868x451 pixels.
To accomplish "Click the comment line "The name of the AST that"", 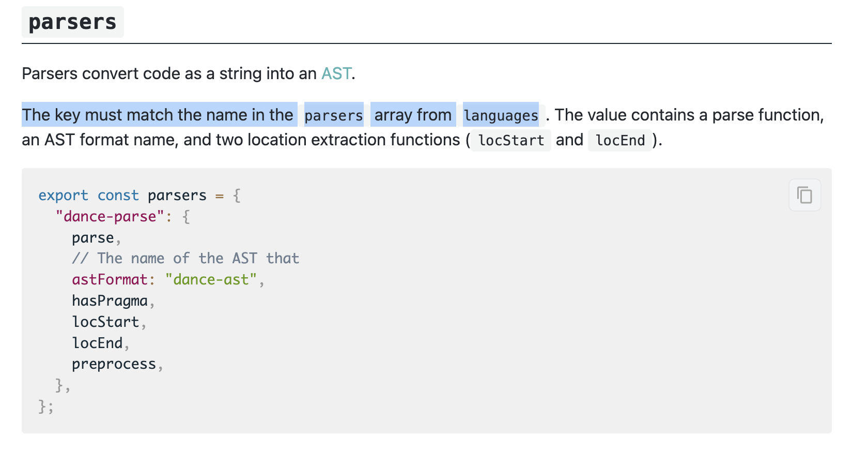I will click(185, 259).
